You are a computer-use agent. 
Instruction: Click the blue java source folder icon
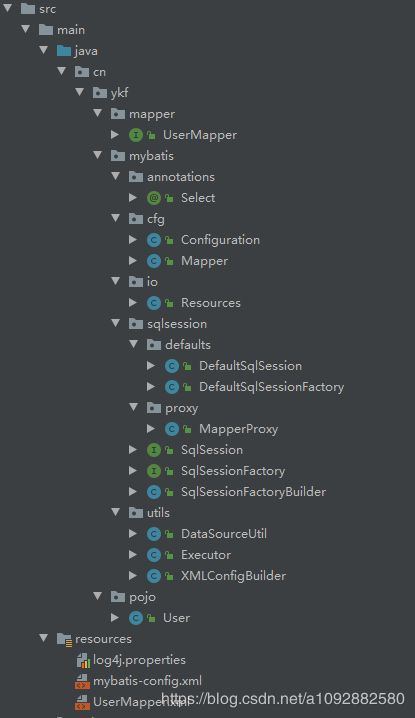click(x=64, y=51)
